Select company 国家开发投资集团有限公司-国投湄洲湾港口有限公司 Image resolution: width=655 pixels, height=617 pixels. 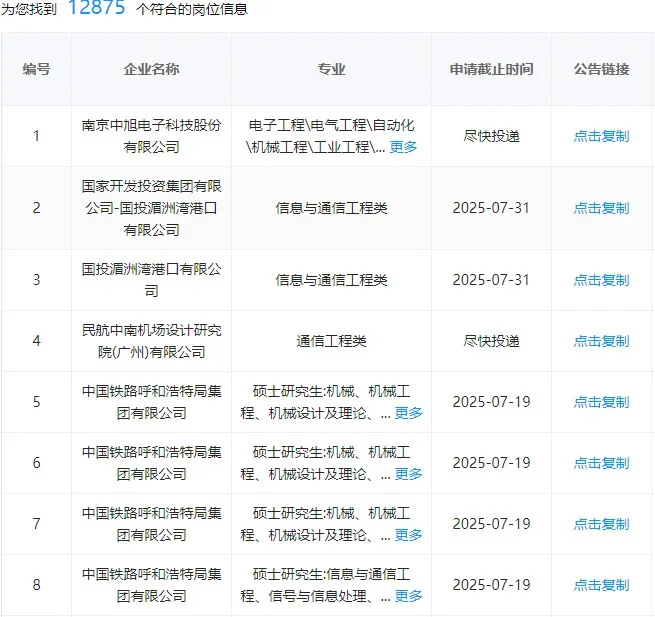tap(151, 208)
